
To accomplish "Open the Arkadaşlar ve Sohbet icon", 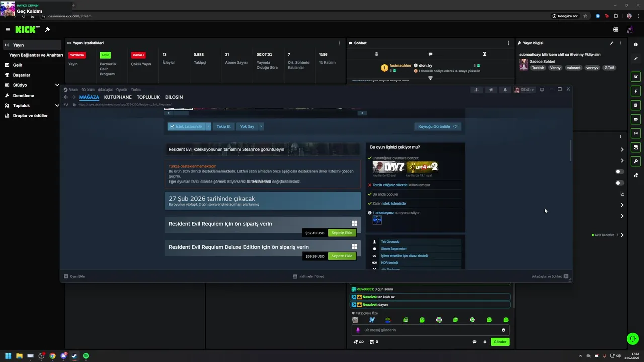I will point(566,276).
